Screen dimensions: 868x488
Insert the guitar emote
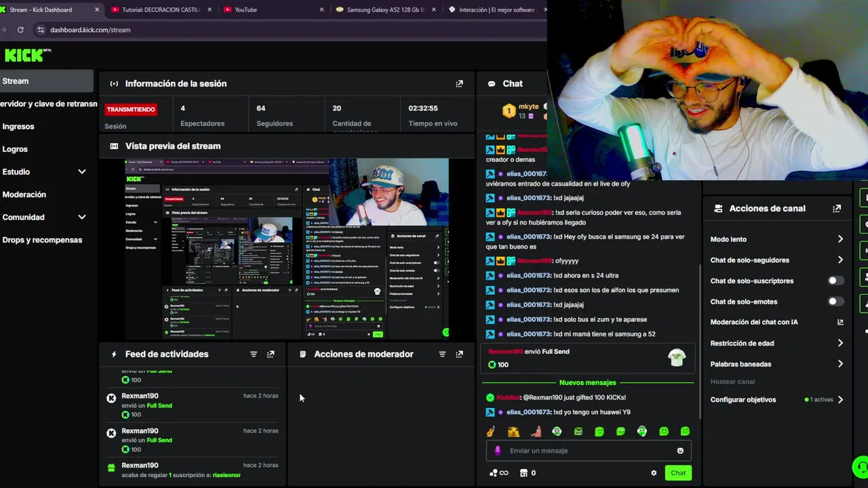(x=491, y=431)
